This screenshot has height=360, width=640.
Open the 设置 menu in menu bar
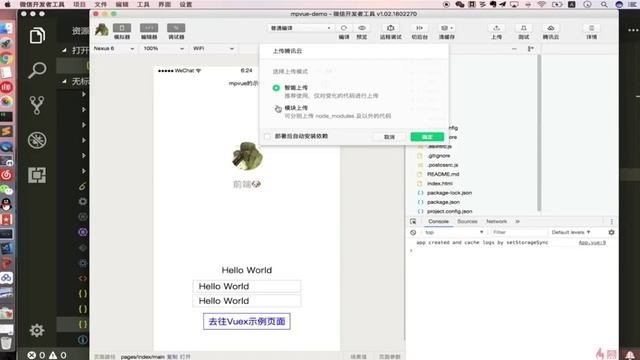point(185,4)
